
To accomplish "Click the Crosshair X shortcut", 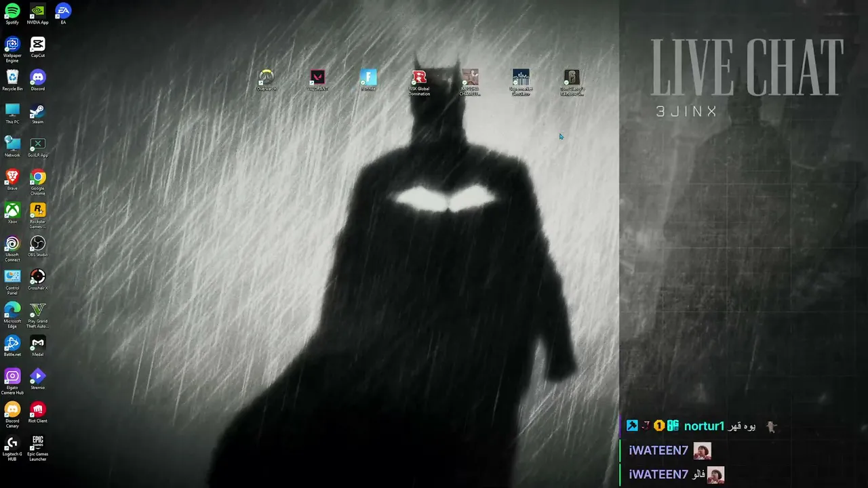I will [x=38, y=280].
